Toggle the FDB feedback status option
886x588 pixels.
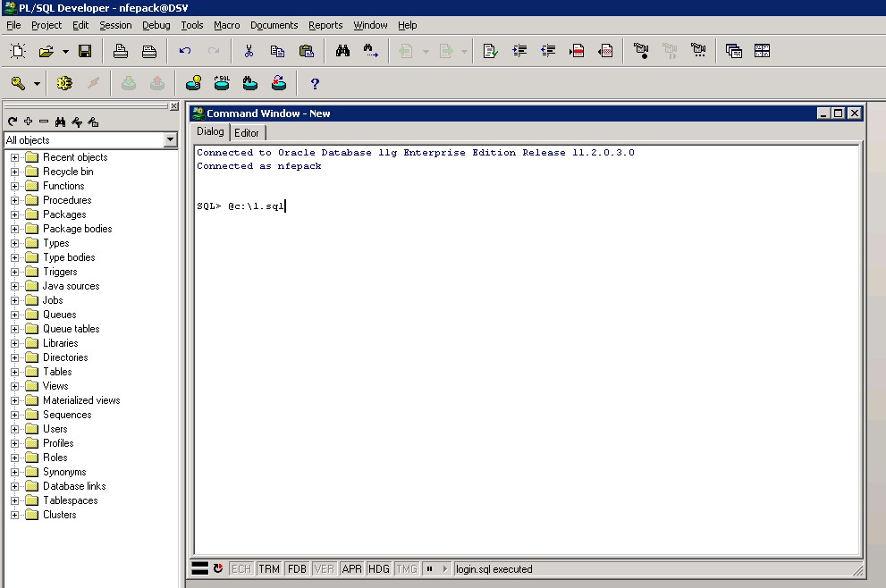(297, 568)
